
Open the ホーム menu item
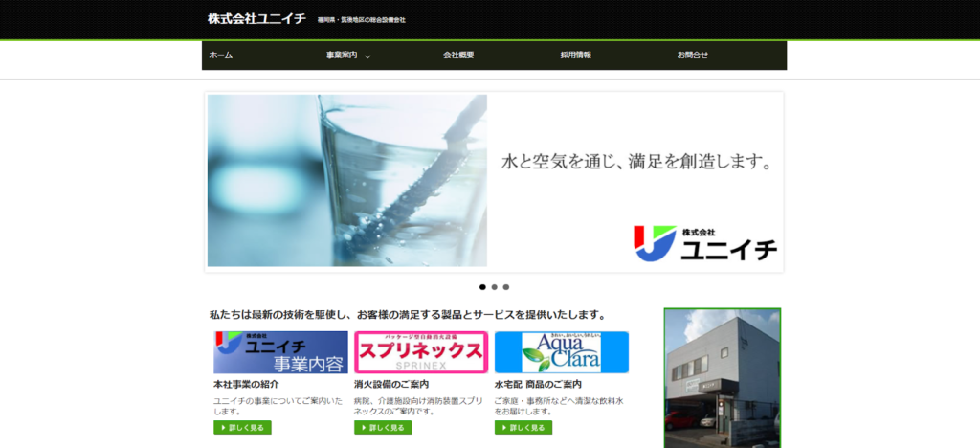221,56
